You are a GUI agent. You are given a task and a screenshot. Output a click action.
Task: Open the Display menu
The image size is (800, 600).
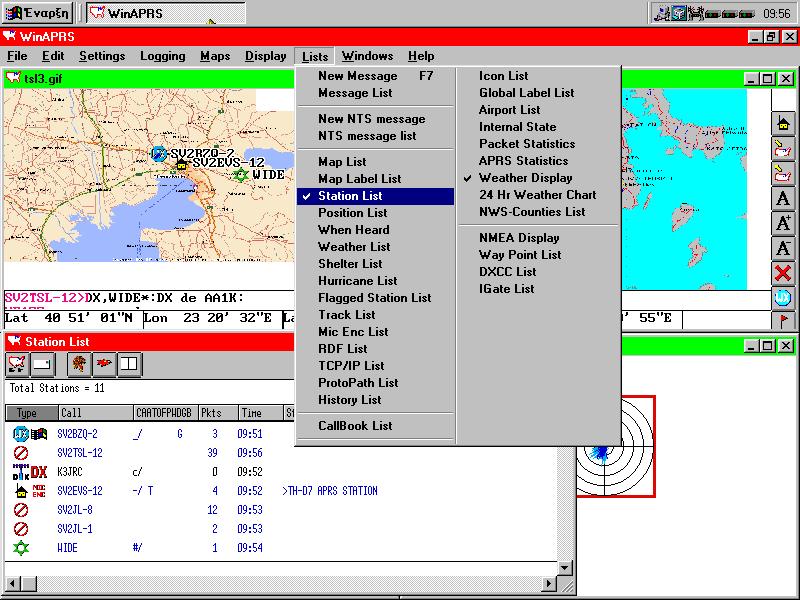coord(265,56)
